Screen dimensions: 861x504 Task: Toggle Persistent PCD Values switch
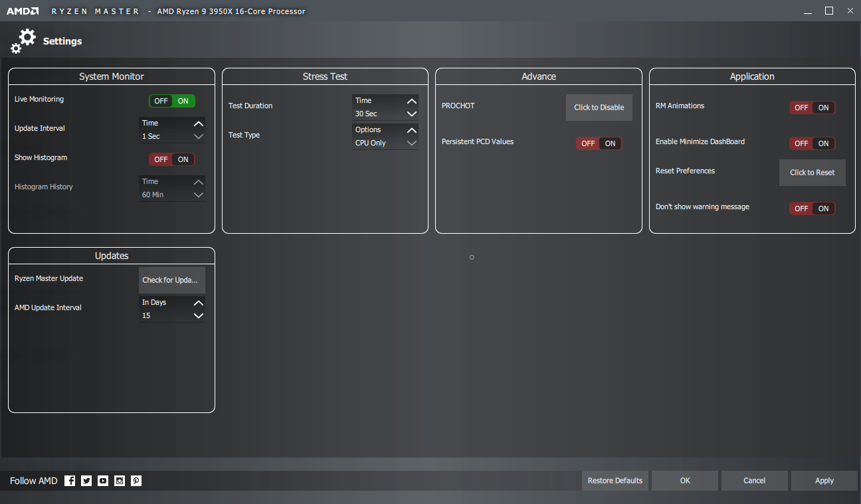[x=599, y=143]
